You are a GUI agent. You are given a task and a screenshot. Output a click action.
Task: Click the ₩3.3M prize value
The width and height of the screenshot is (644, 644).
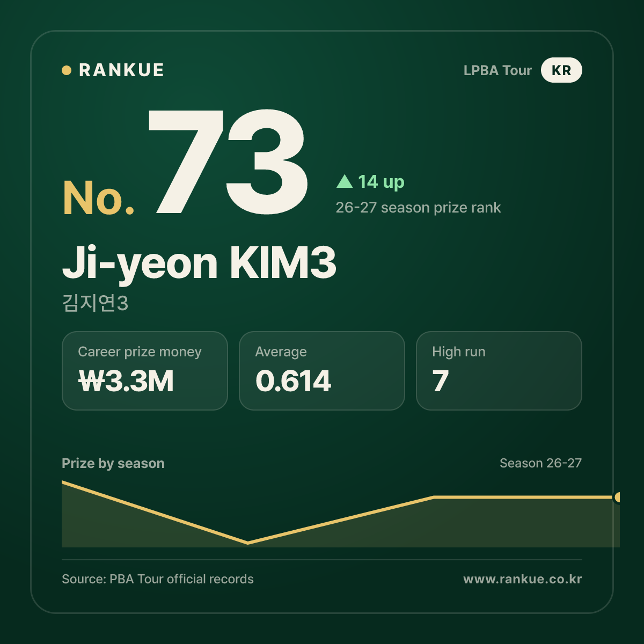[126, 381]
